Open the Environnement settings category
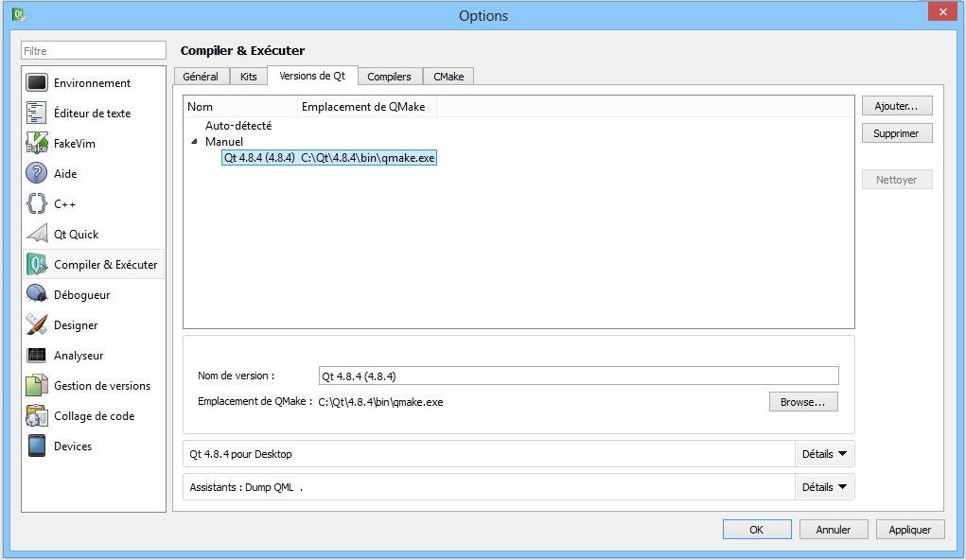966x560 pixels. [x=94, y=82]
